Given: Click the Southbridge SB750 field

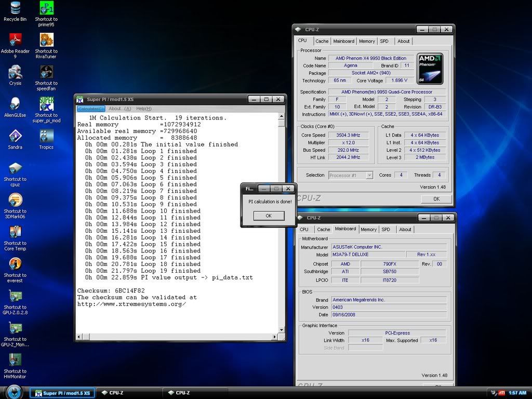Looking at the screenshot, I should click(x=390, y=271).
